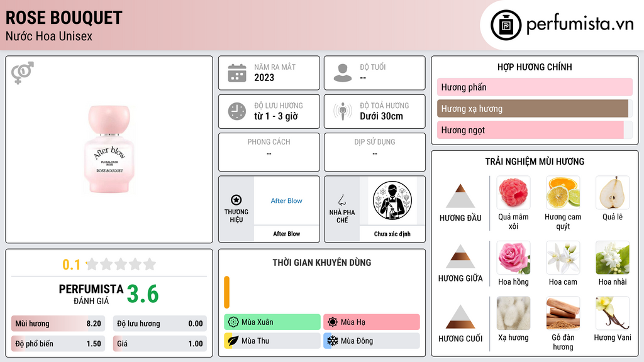Click the 0.1 user rating value
Image resolution: width=644 pixels, height=362 pixels.
[72, 265]
